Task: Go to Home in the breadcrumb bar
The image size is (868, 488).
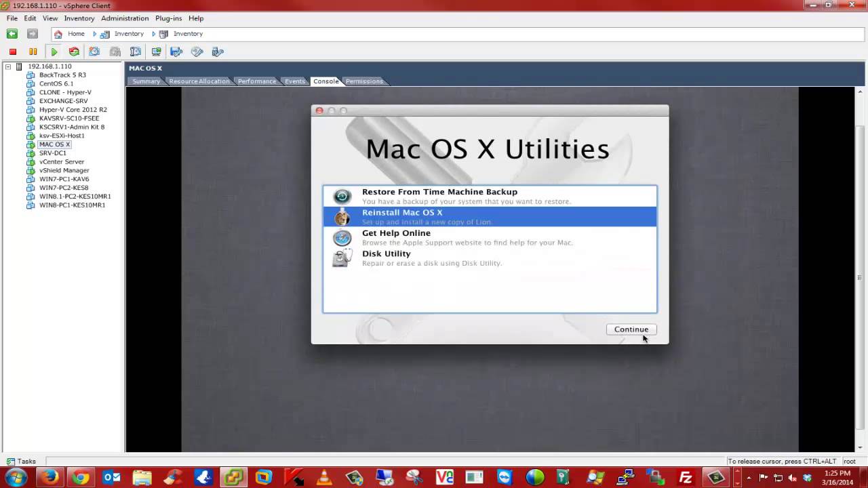Action: (x=76, y=34)
